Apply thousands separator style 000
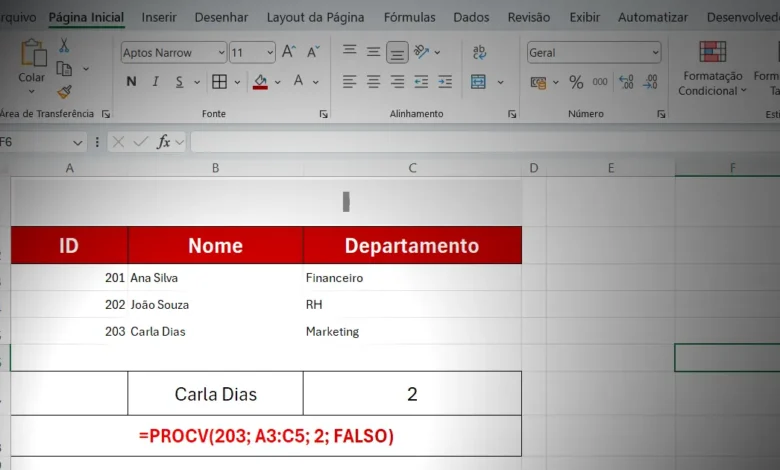This screenshot has width=780, height=470. click(600, 82)
